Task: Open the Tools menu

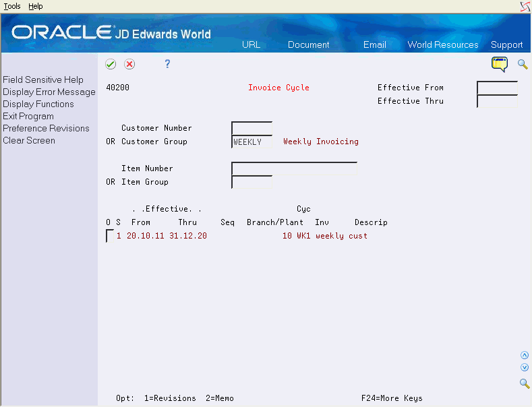Action: point(12,6)
